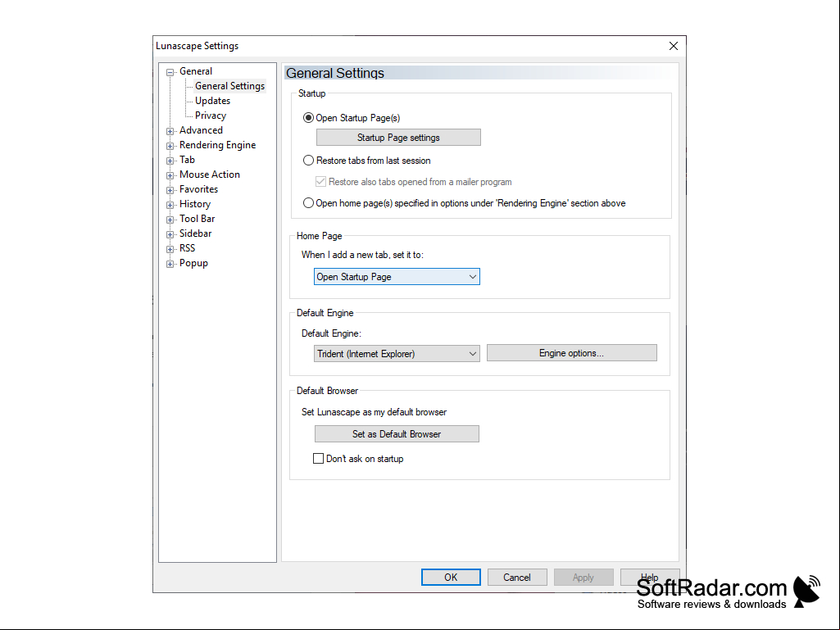The width and height of the screenshot is (840, 630).
Task: Click Startup Page settings button
Action: click(398, 138)
